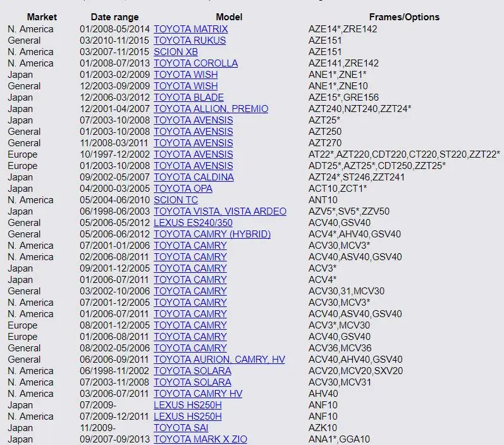Select frame text ACT10,ZCT1*

[338, 189]
